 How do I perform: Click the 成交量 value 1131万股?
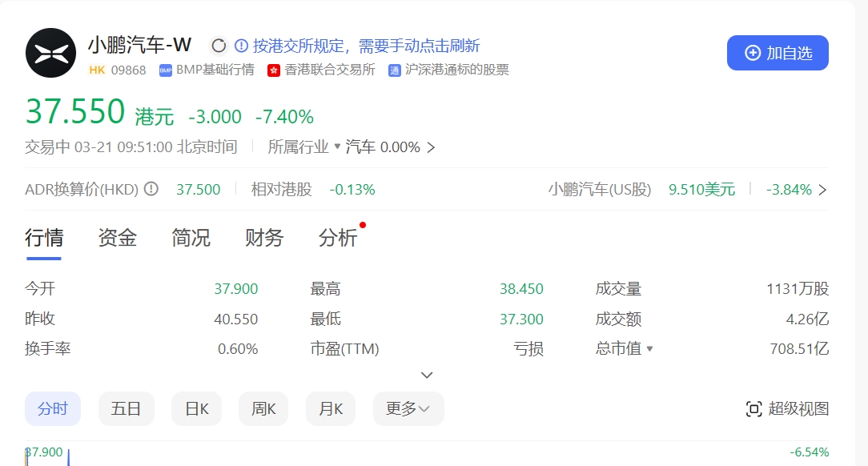pyautogui.click(x=798, y=289)
